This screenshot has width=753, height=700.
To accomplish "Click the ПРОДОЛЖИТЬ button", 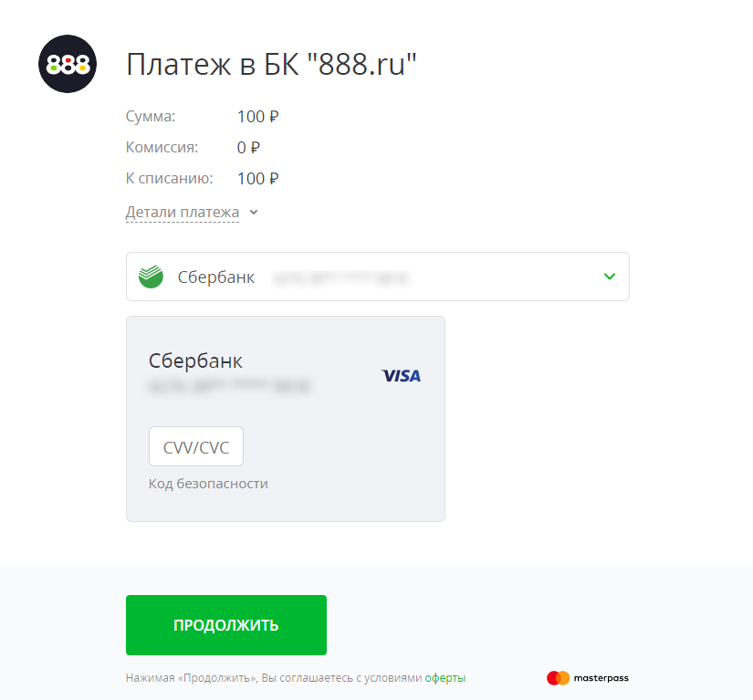I will tap(226, 625).
